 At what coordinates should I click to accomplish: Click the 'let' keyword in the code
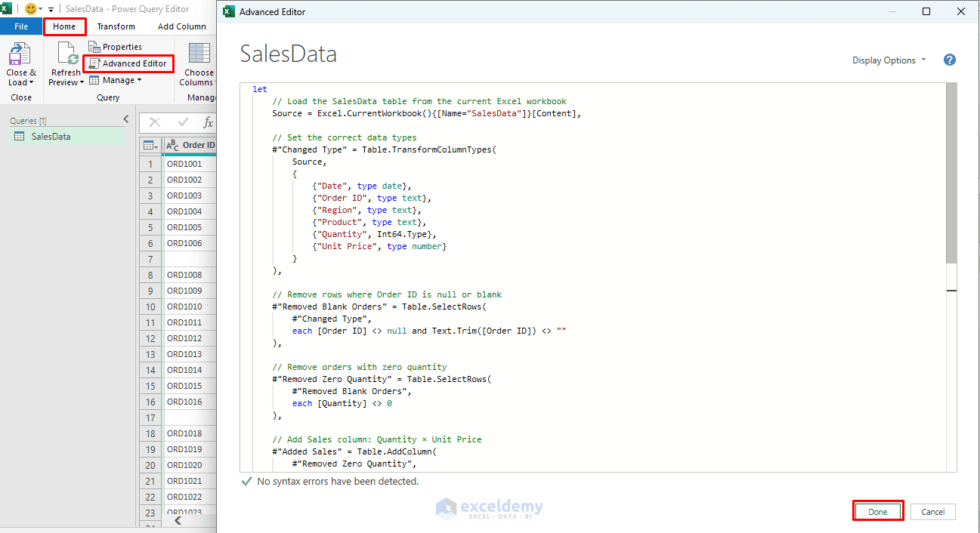pos(260,89)
